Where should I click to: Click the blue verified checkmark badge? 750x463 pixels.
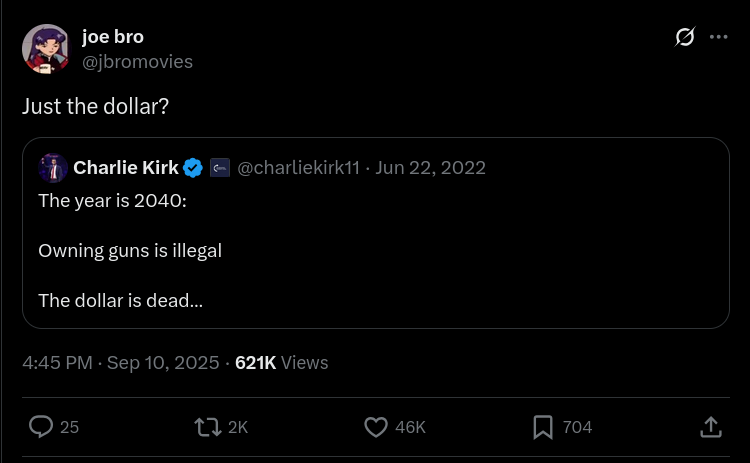193,168
